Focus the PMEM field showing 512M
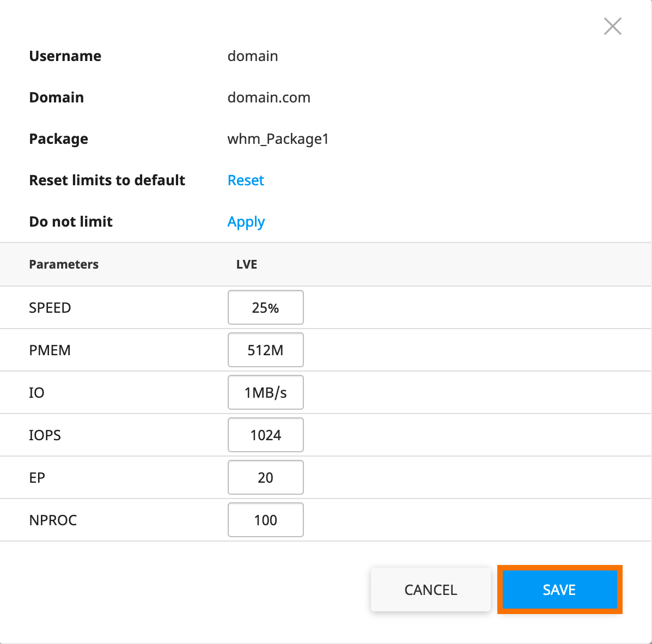Screen dimensions: 652x644 265,350
